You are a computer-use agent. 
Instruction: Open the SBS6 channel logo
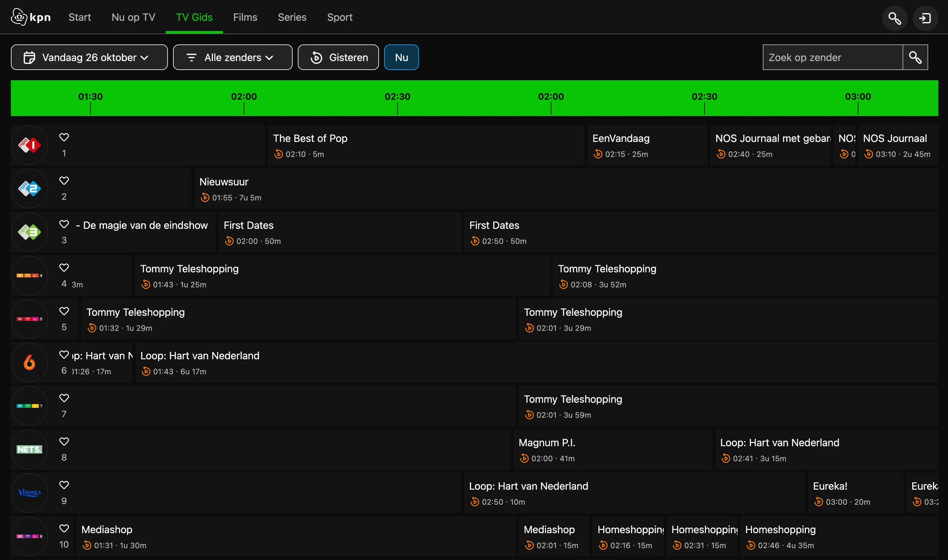tap(29, 362)
